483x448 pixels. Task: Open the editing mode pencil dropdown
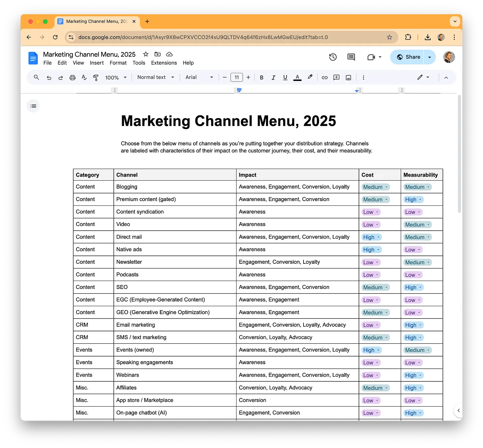[423, 77]
